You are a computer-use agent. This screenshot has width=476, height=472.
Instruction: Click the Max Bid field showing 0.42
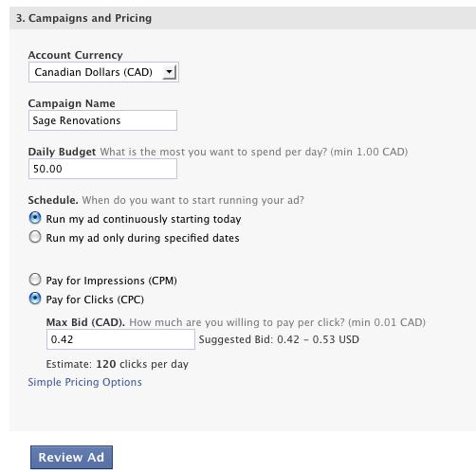click(x=120, y=339)
